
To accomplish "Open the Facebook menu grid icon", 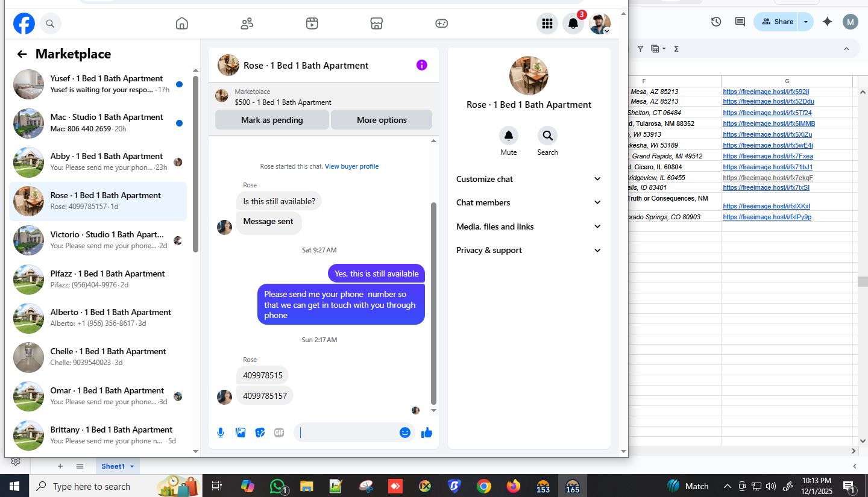I will coord(547,23).
